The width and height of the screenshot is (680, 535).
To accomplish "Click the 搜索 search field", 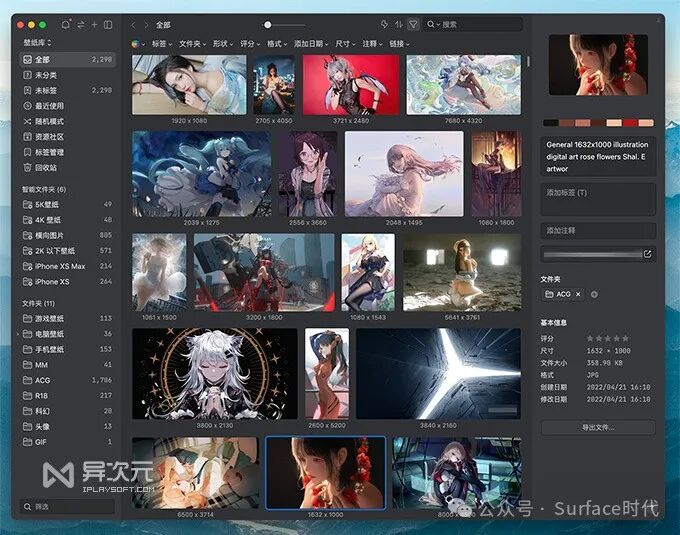I will [473, 24].
